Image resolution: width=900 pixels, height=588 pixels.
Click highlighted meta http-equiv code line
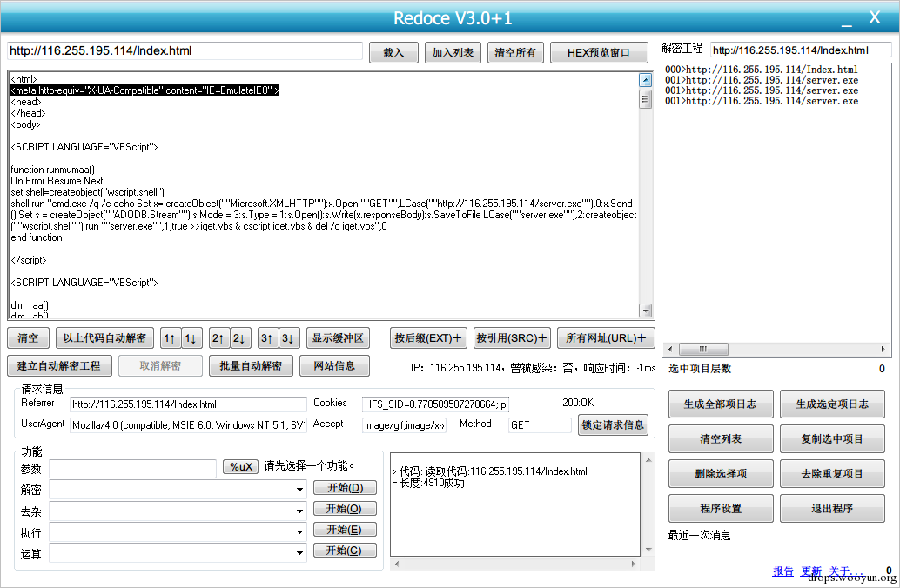point(144,90)
